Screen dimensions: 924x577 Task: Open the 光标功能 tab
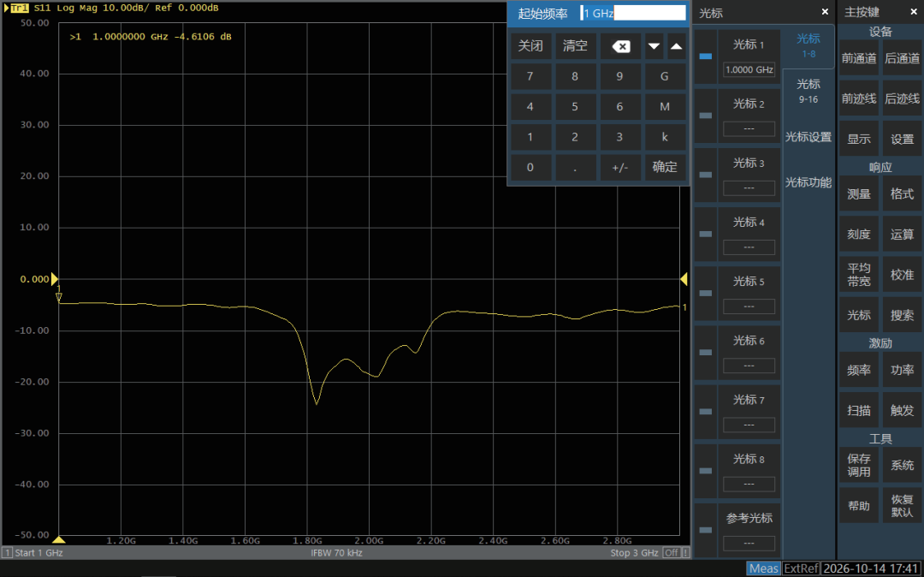click(x=808, y=182)
